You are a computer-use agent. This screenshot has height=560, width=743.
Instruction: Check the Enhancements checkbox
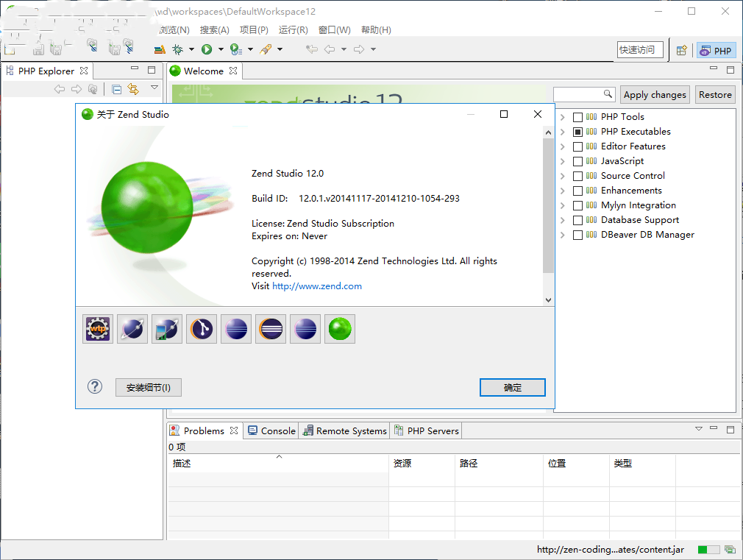577,191
